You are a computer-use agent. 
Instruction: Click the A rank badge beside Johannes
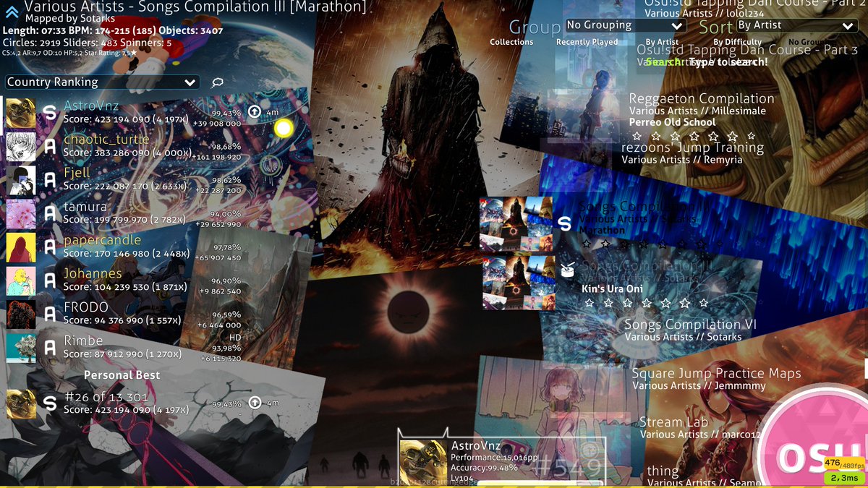(49, 281)
